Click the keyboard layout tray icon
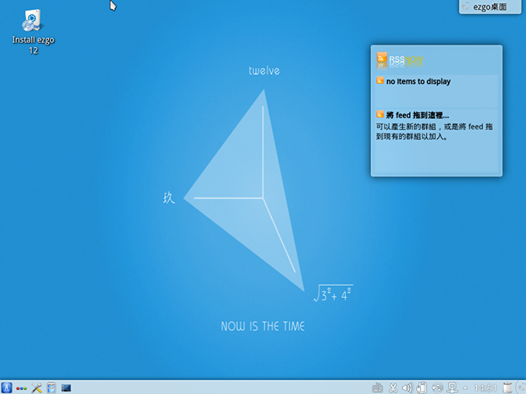This screenshot has height=394, width=526. tap(377, 388)
